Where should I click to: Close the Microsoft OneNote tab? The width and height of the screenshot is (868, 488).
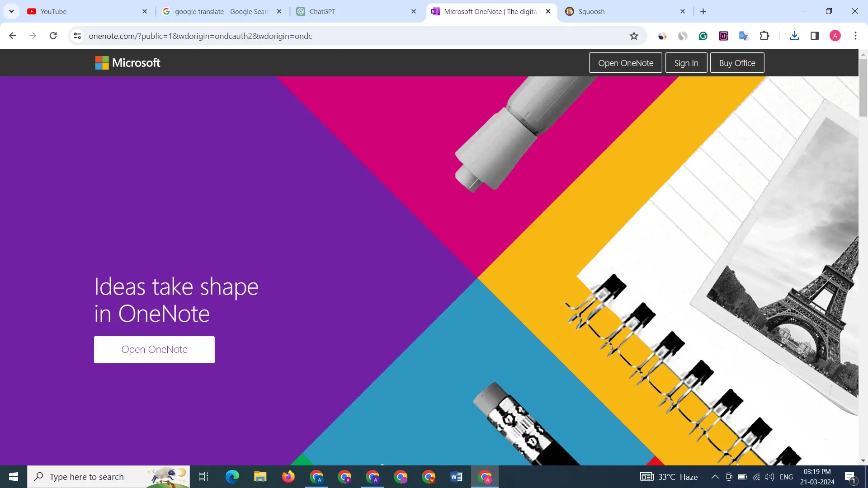[548, 11]
